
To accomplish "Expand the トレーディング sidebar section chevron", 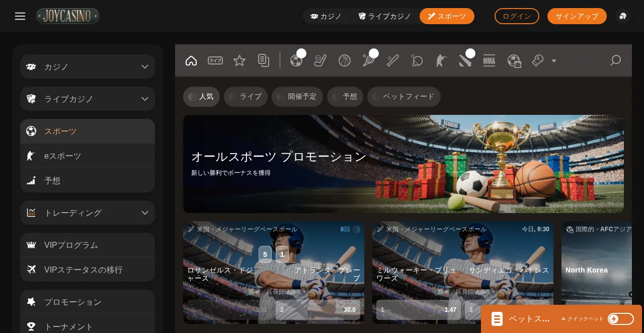I will pyautogui.click(x=145, y=213).
